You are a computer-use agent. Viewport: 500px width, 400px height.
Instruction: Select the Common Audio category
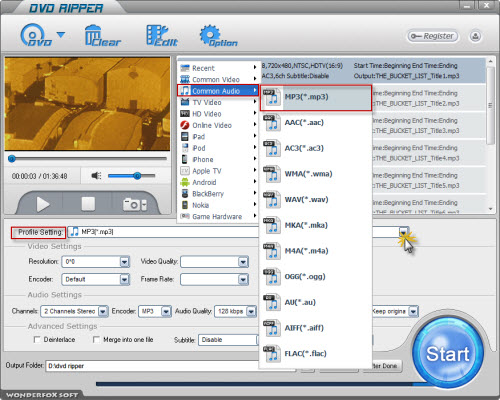point(218,91)
